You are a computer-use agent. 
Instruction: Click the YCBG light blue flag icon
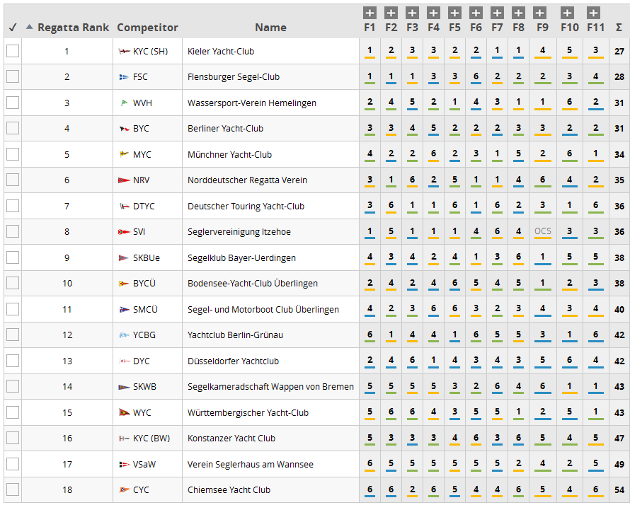124,335
